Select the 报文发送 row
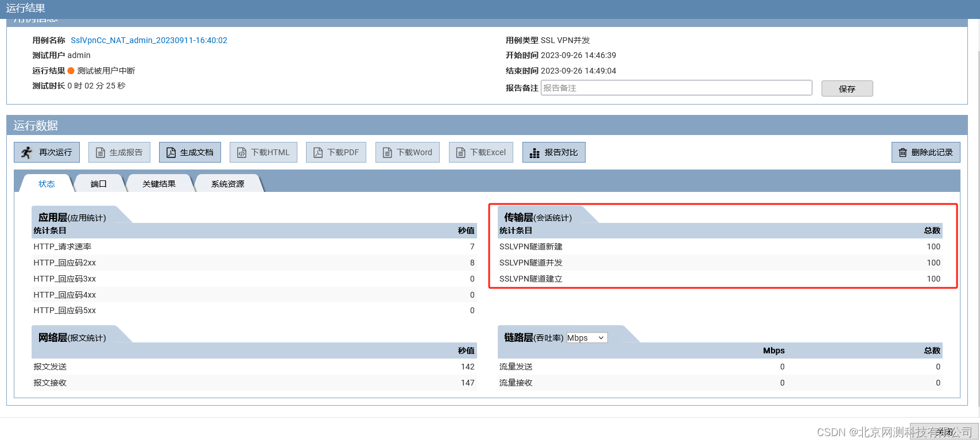This screenshot has width=980, height=443. click(x=254, y=367)
